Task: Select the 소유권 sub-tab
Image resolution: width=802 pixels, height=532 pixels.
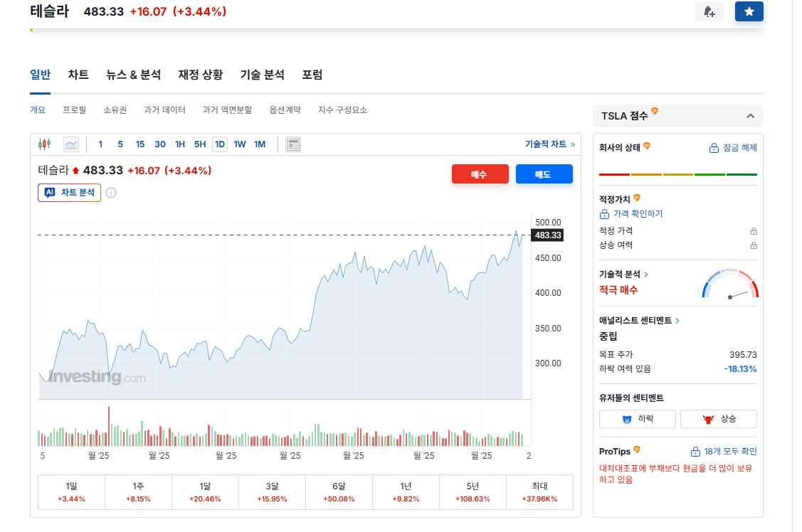Action: pyautogui.click(x=115, y=110)
